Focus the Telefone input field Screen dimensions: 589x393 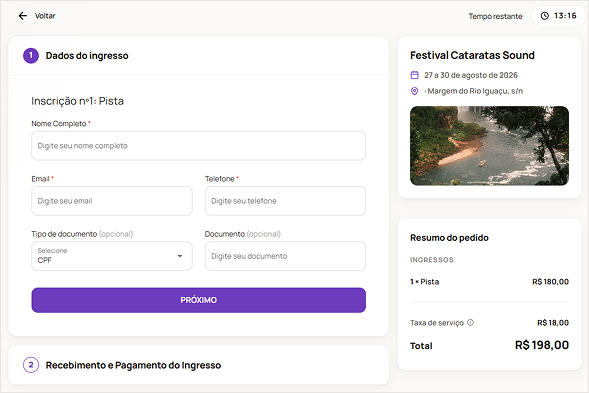click(285, 201)
